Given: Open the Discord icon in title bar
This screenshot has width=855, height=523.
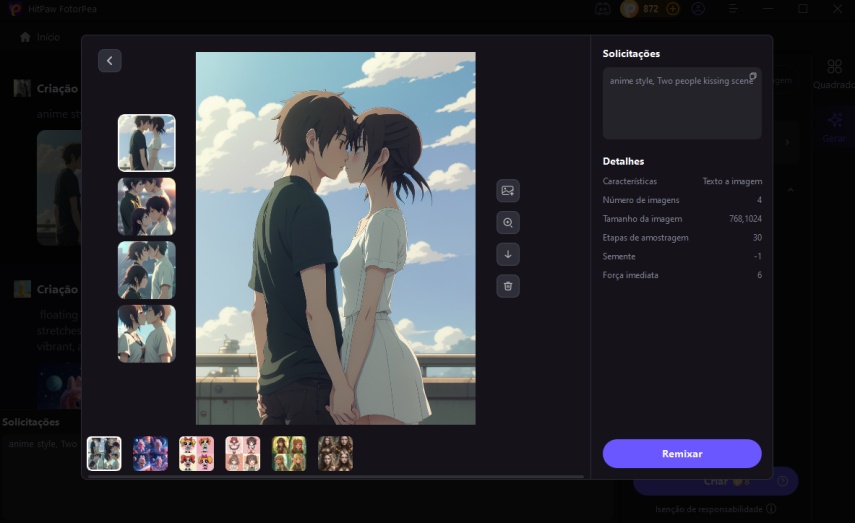Looking at the screenshot, I should tap(601, 9).
